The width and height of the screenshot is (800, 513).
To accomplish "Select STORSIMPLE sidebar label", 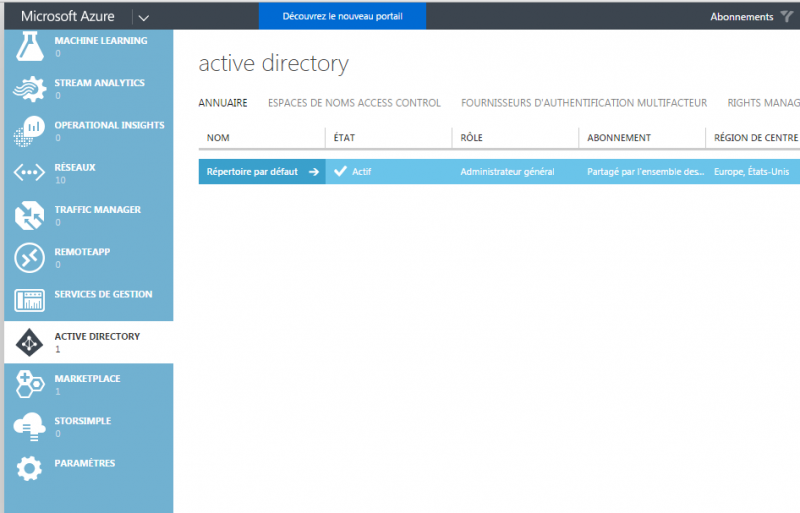I will [x=83, y=421].
